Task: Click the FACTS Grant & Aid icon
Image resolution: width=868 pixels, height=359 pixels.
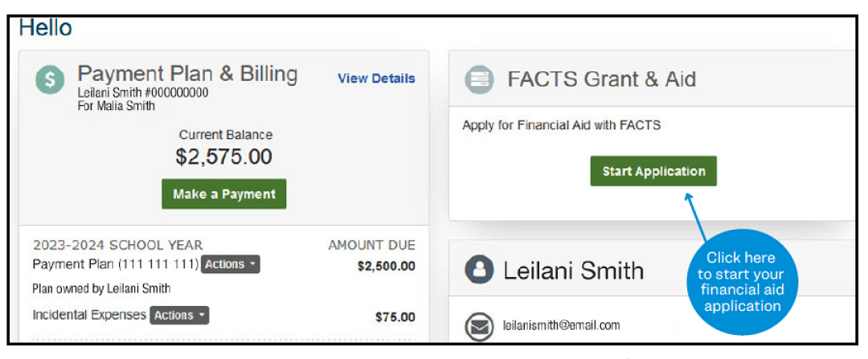Action: pos(479,80)
